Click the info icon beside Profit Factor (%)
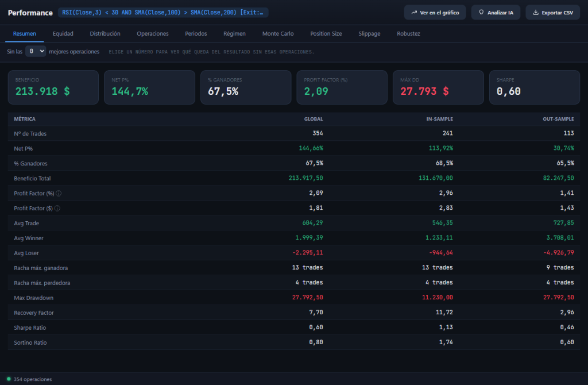This screenshot has height=385, width=588. coord(59,193)
